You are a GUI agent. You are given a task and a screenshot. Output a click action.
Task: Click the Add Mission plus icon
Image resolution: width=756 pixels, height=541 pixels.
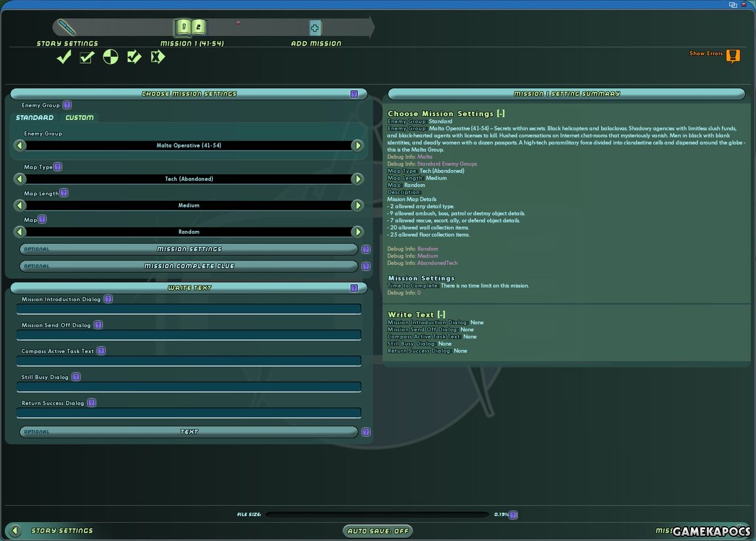tap(315, 28)
